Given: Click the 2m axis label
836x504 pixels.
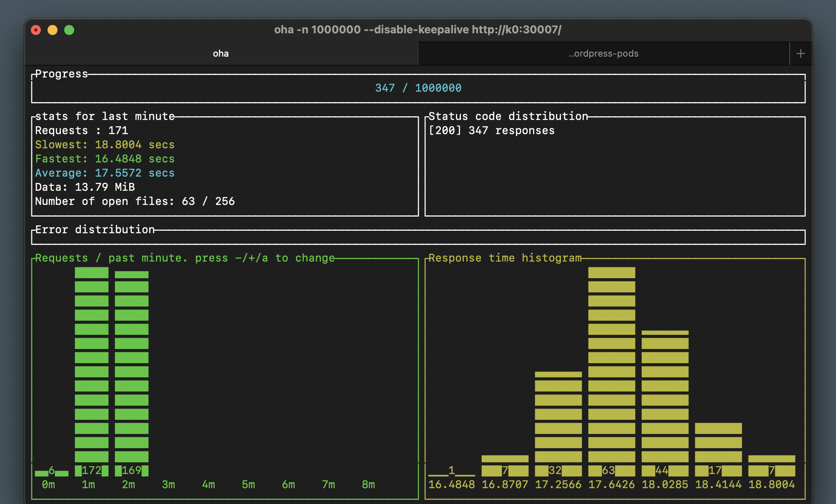Looking at the screenshot, I should click(128, 484).
